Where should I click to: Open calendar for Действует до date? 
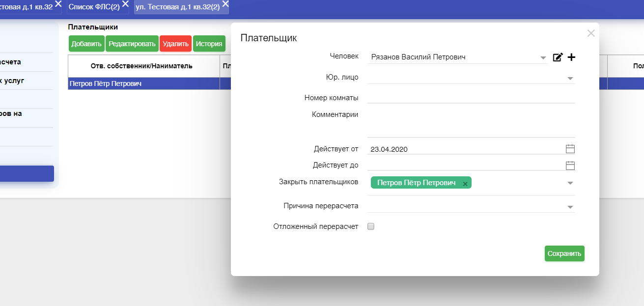(x=570, y=165)
